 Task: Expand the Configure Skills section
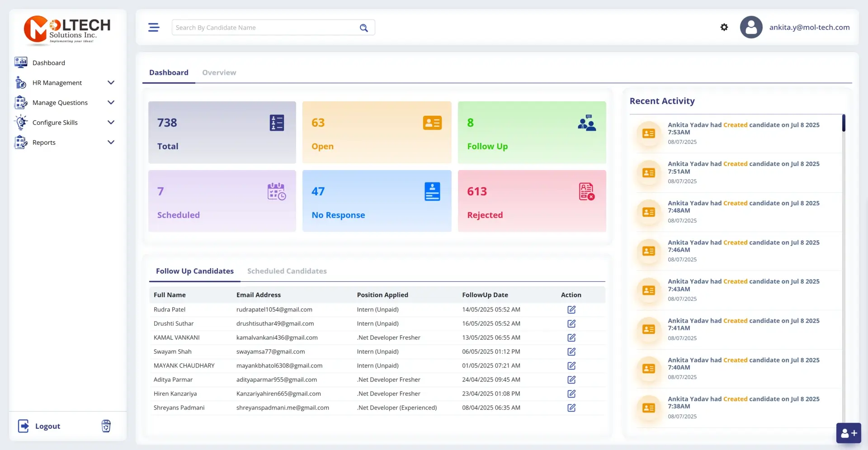click(x=111, y=122)
